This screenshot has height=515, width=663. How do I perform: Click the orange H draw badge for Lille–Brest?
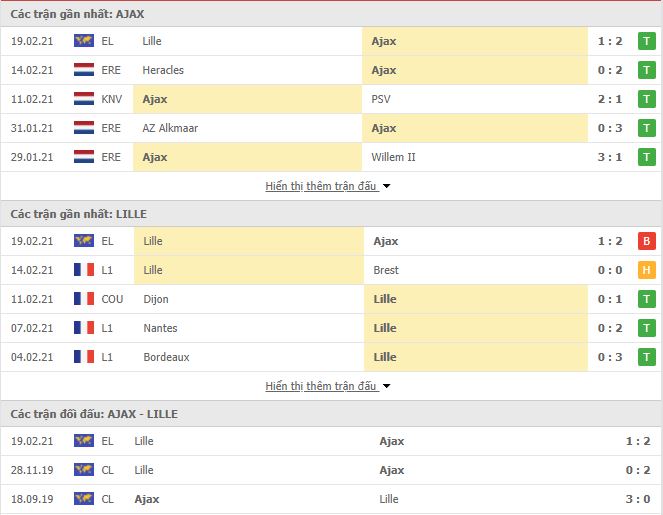pyautogui.click(x=647, y=270)
